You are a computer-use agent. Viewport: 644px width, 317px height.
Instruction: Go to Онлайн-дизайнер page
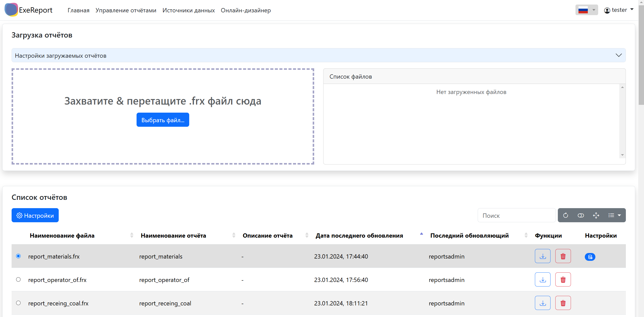246,10
